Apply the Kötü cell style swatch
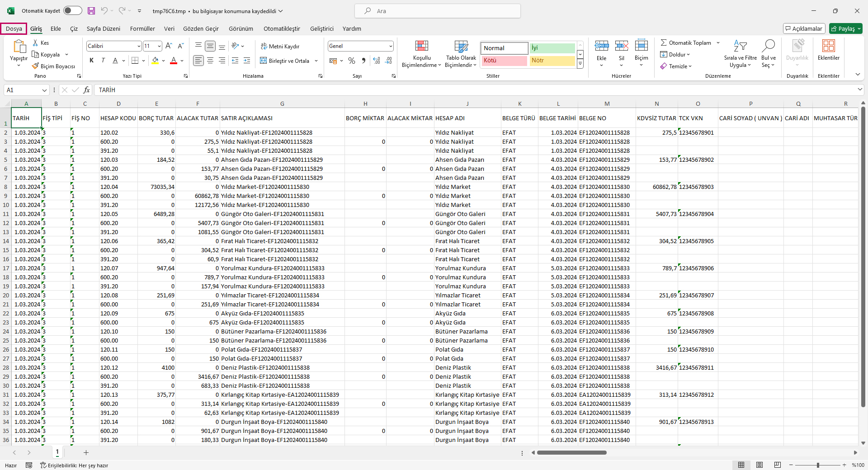 click(x=504, y=61)
